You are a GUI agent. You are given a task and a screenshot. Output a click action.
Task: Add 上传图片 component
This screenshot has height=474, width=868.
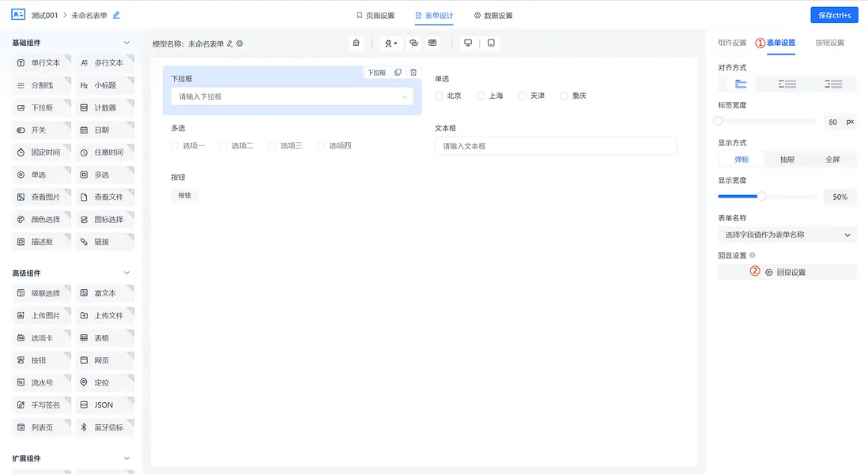pyautogui.click(x=42, y=316)
